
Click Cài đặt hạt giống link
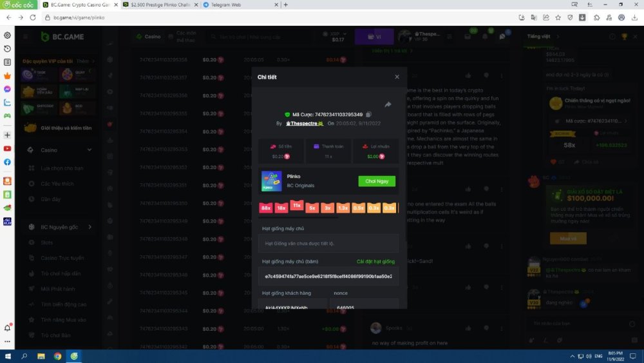click(375, 262)
